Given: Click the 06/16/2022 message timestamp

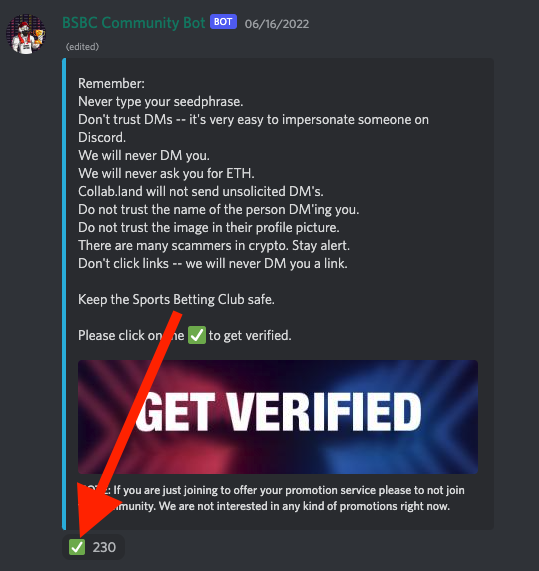Looking at the screenshot, I should [x=277, y=24].
